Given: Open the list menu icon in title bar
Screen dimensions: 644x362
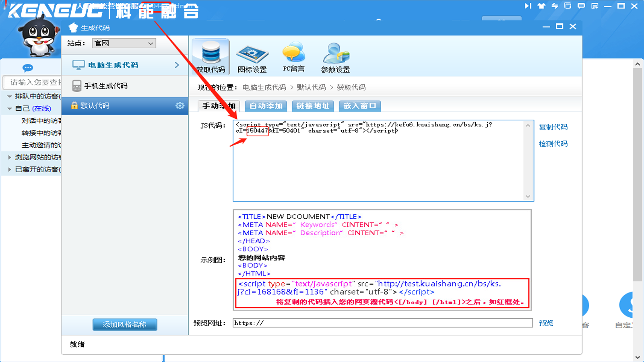Looking at the screenshot, I should [x=595, y=6].
